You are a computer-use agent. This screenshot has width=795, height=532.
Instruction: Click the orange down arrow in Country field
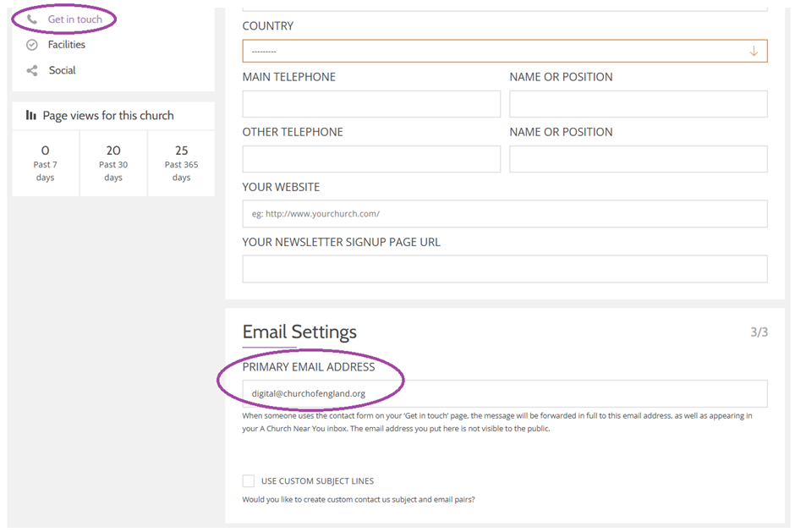pyautogui.click(x=754, y=52)
